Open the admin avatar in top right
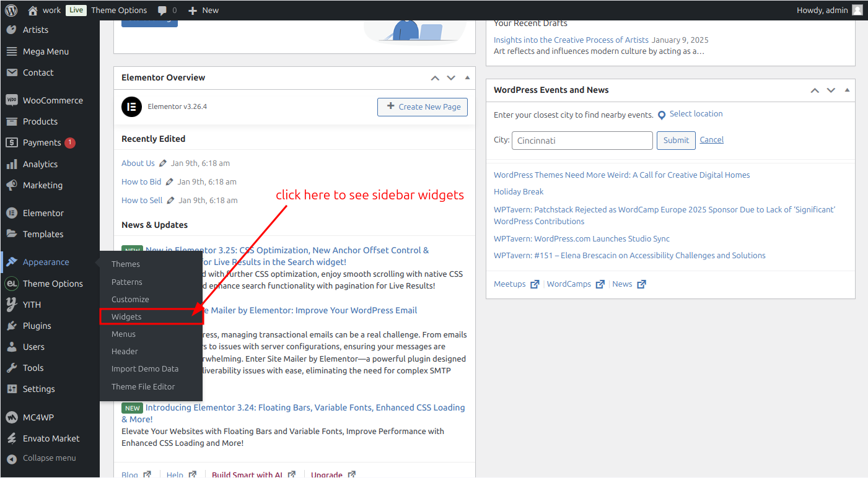Image resolution: width=868 pixels, height=478 pixels. click(x=857, y=10)
